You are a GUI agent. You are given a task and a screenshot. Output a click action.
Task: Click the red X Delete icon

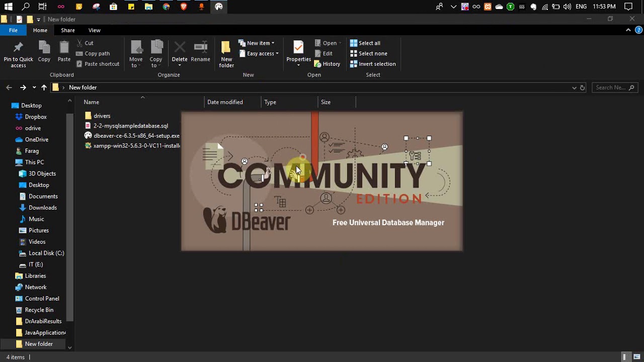180,47
